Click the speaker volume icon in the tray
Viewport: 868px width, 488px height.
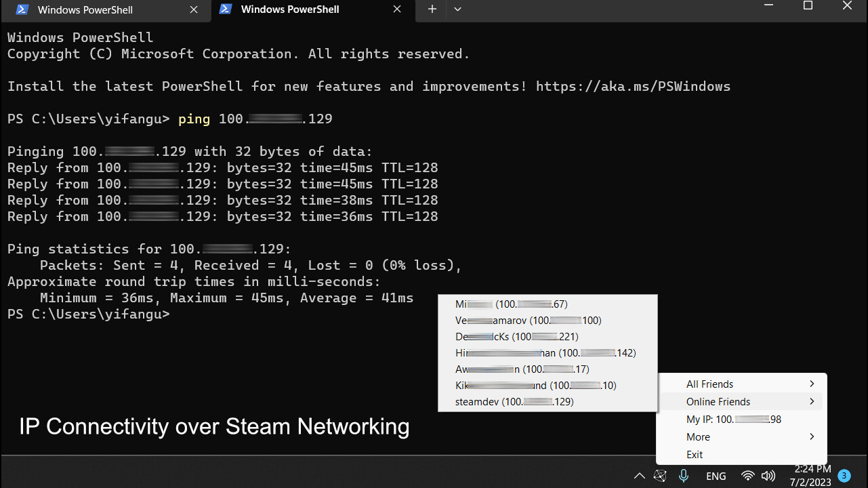(768, 475)
